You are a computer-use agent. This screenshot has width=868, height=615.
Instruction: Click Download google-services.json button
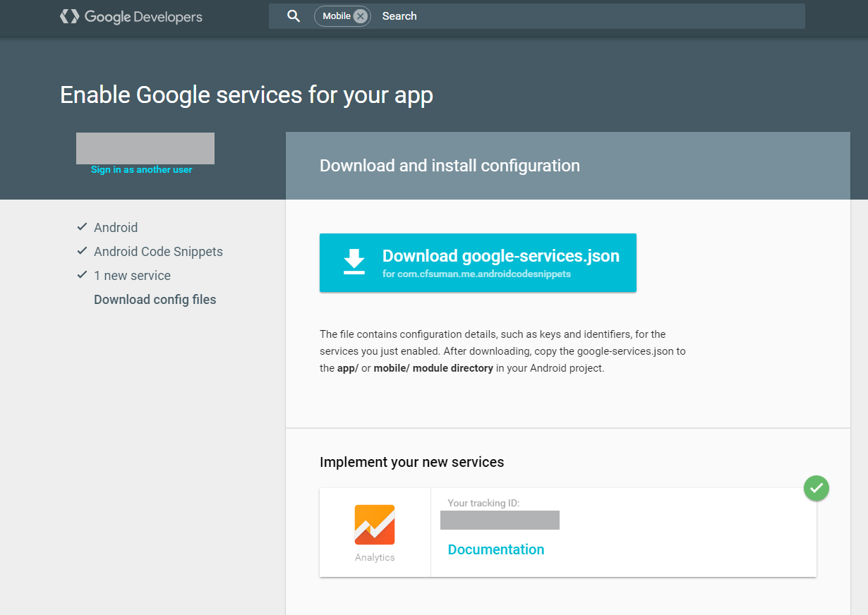(x=478, y=262)
